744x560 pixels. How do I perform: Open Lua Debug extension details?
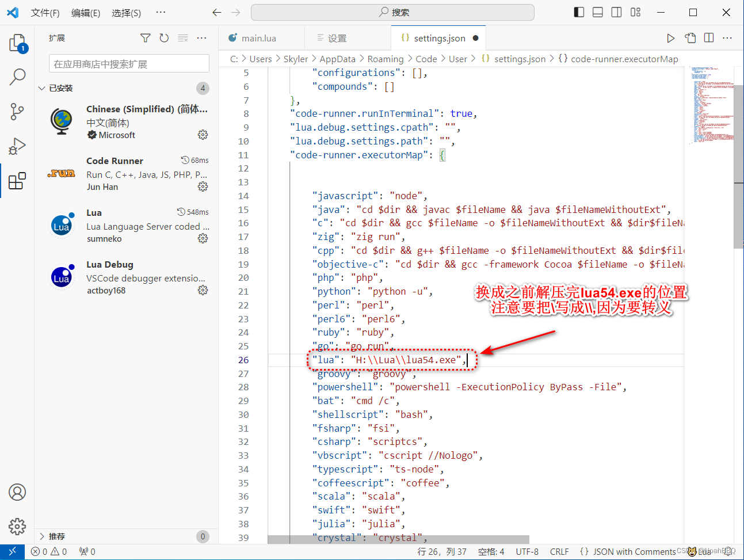point(127,277)
